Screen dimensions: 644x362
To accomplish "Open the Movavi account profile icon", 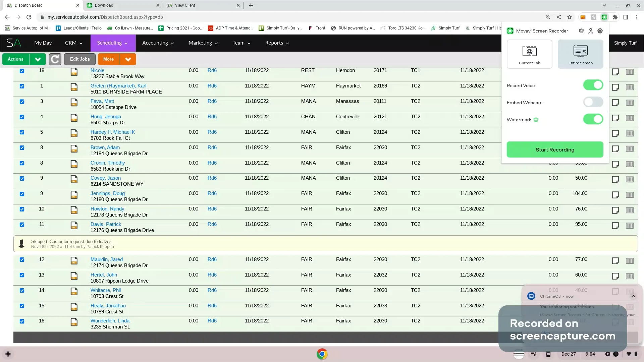I will click(x=591, y=31).
